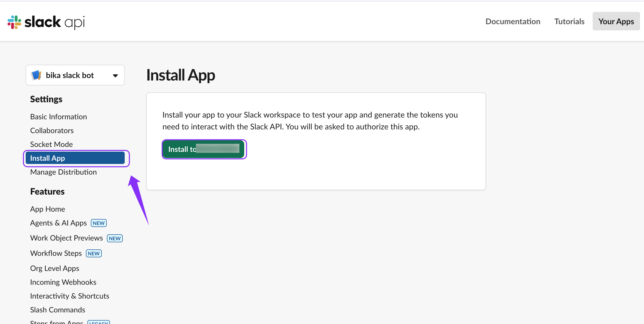Open the Documentation page
This screenshot has width=644, height=324.
coord(512,21)
